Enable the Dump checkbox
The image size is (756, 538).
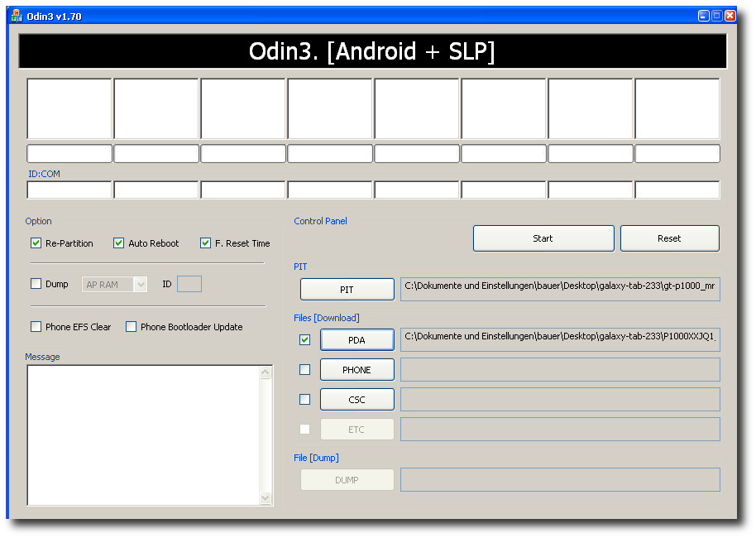click(x=36, y=284)
